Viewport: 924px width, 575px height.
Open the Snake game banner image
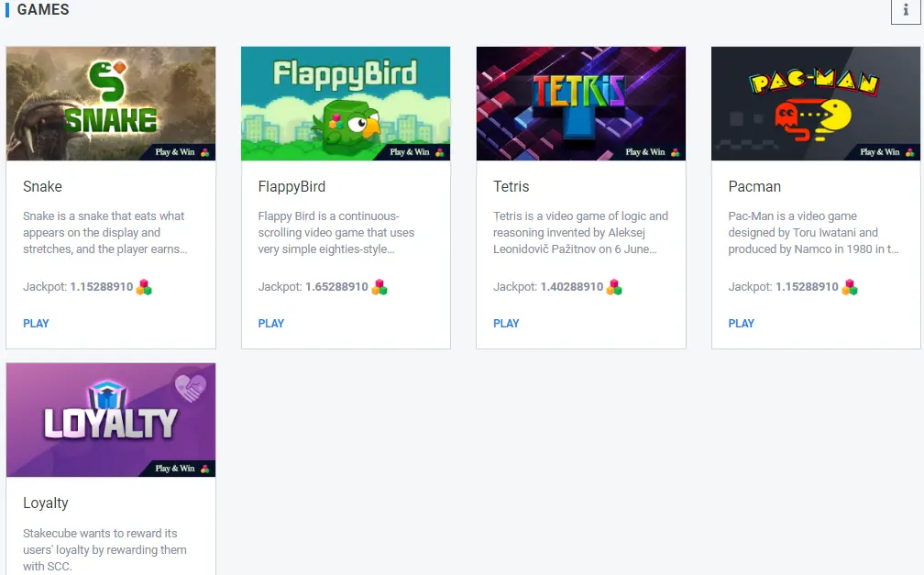[111, 104]
